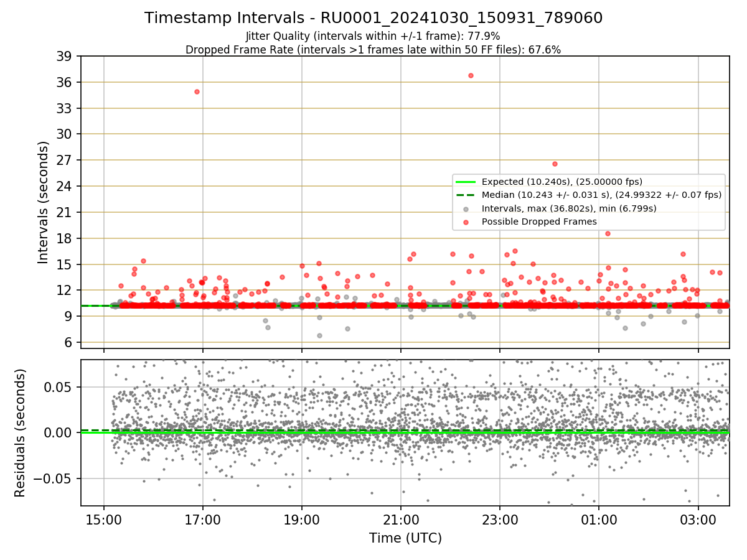Click the 'Time (UTC)' x-axis label
The height and width of the screenshot is (560, 747).
[x=405, y=538]
